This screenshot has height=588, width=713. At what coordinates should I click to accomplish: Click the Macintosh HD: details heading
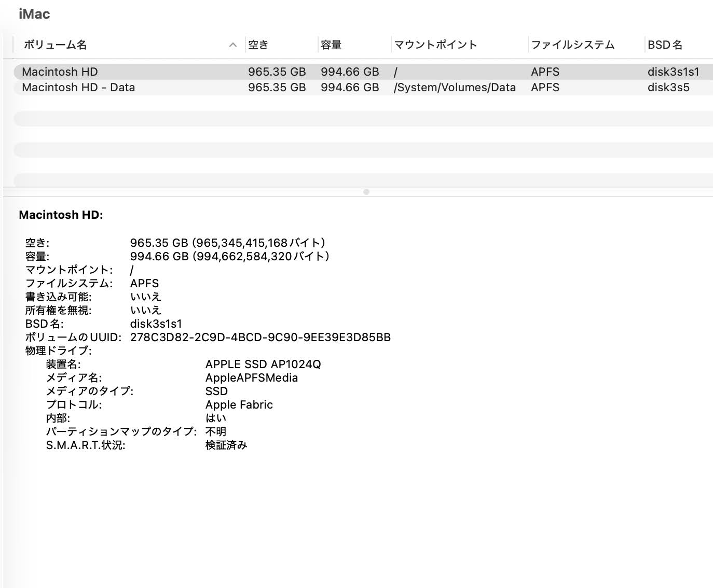(61, 215)
